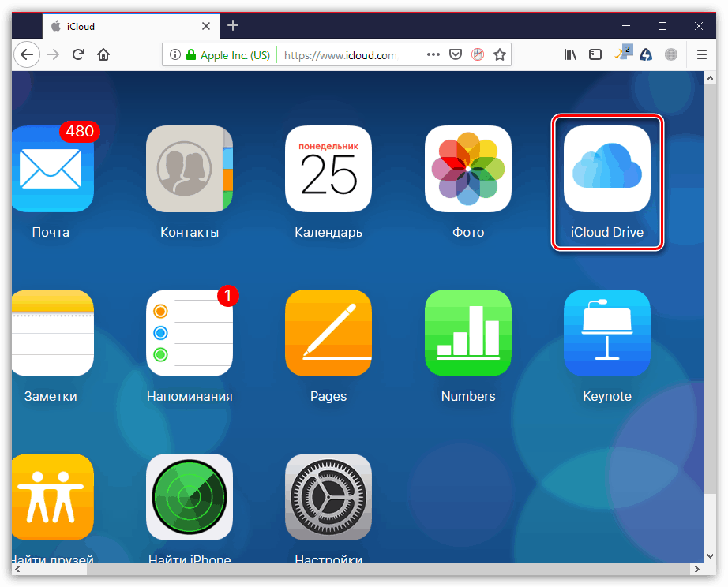Open the Фото app icon
The width and height of the screenshot is (728, 587).
pyautogui.click(x=467, y=169)
